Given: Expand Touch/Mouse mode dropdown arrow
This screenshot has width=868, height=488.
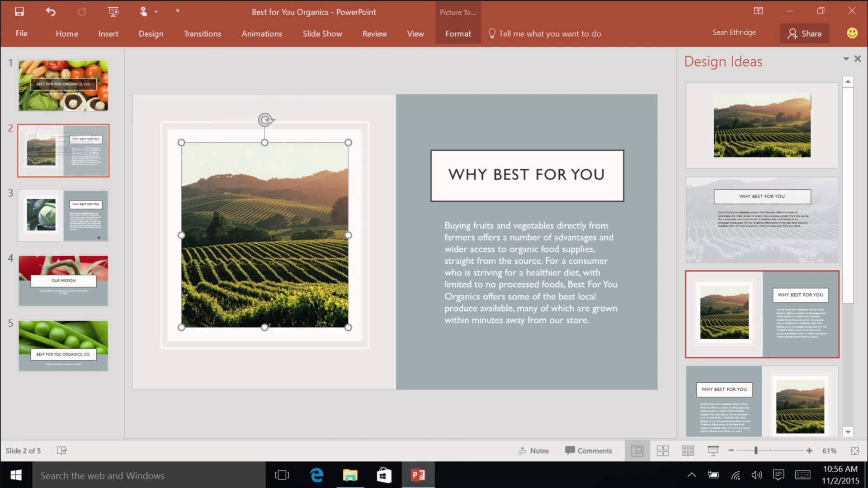Looking at the screenshot, I should (x=156, y=12).
